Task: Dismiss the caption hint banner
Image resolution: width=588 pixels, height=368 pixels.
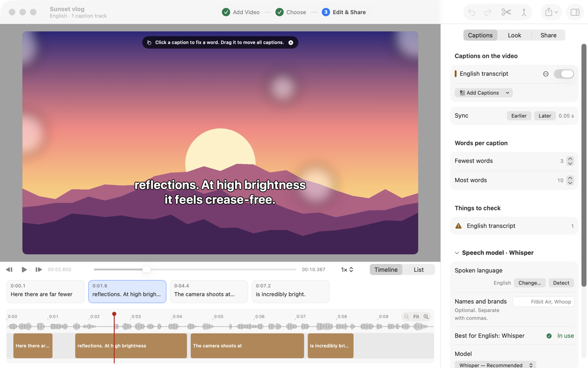Action: [x=291, y=43]
